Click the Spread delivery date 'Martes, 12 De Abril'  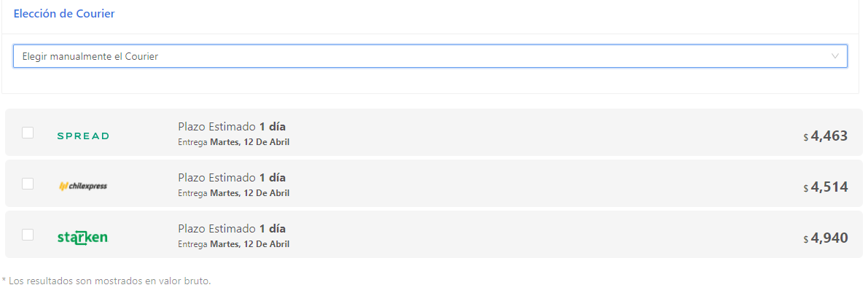(250, 142)
